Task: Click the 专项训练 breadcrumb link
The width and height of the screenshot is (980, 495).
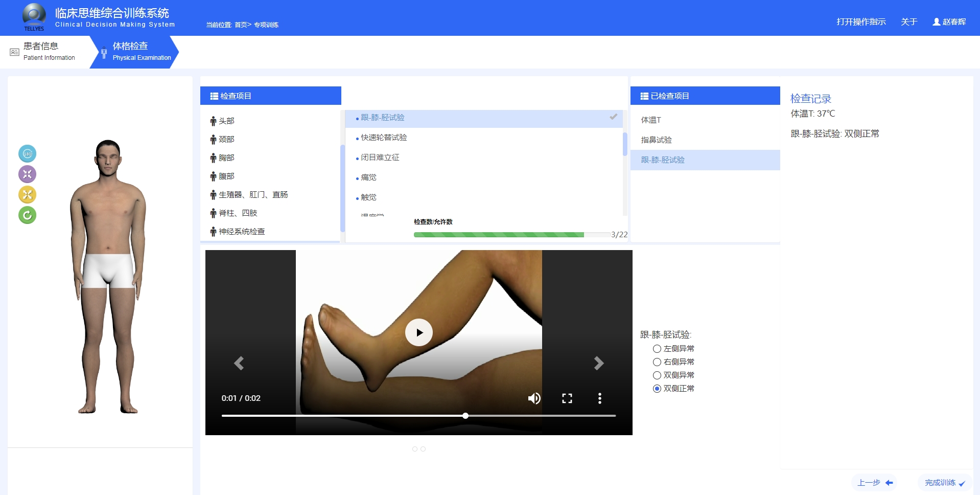Action: (x=266, y=25)
